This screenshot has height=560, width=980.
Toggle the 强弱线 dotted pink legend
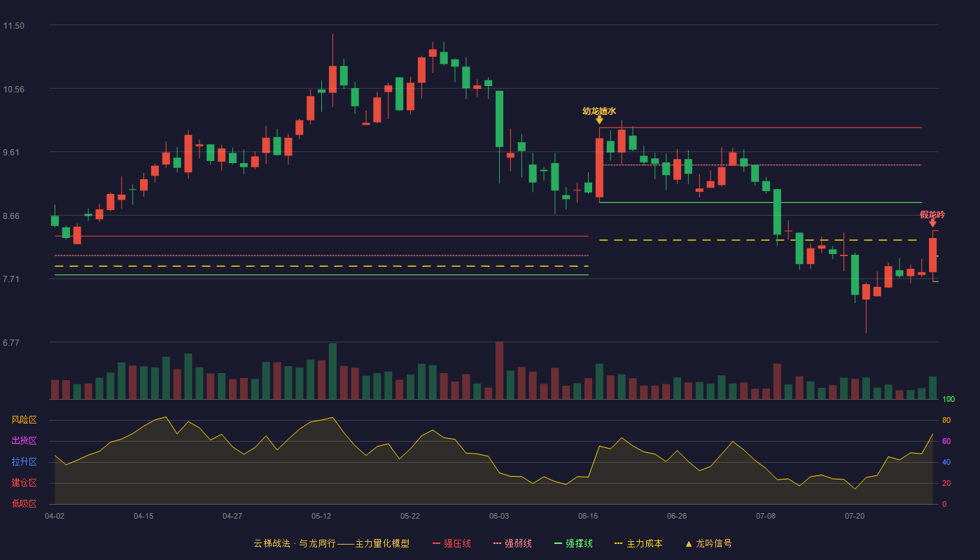(x=512, y=543)
